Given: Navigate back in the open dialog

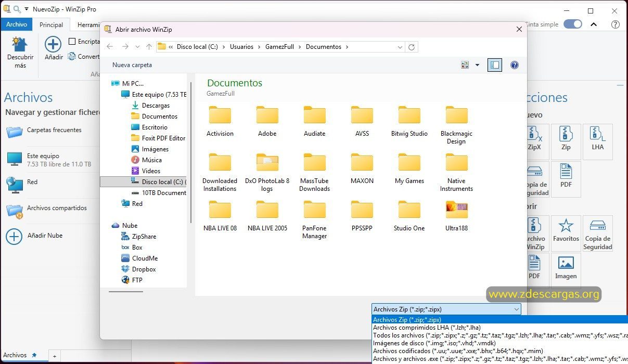Looking at the screenshot, I should pos(110,47).
